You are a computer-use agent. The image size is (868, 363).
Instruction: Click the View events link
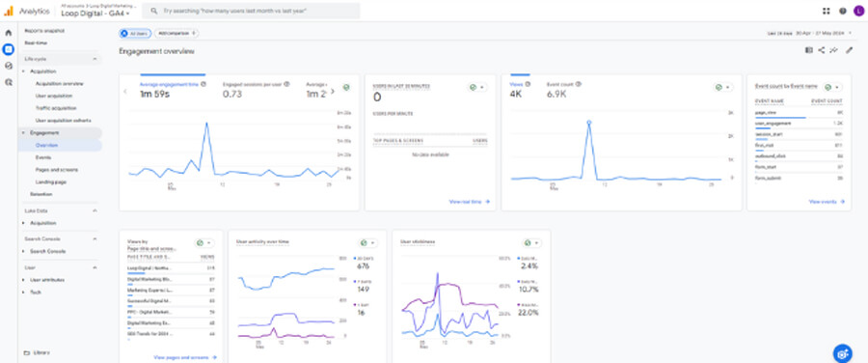click(827, 202)
